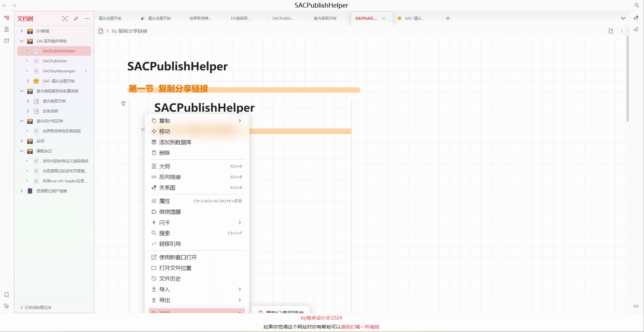Choose 微信提醒 in the context menu
The height and width of the screenshot is (332, 644).
[197, 212]
